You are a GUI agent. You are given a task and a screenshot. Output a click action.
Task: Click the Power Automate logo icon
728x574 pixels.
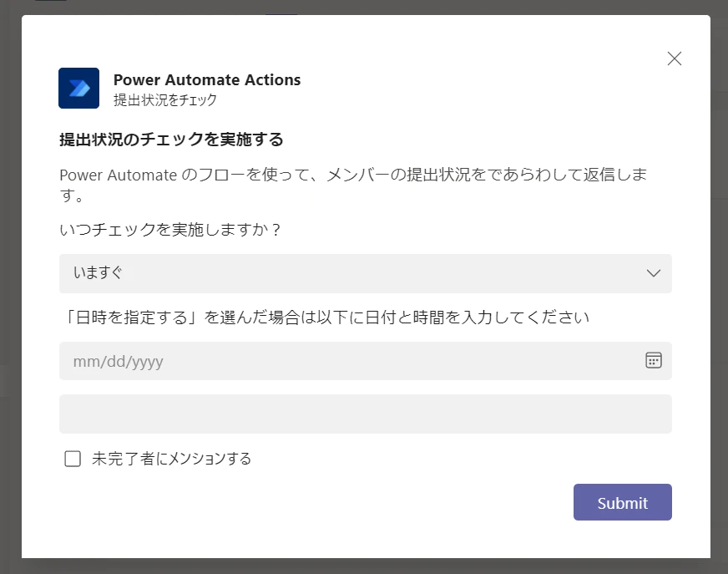[x=78, y=88]
